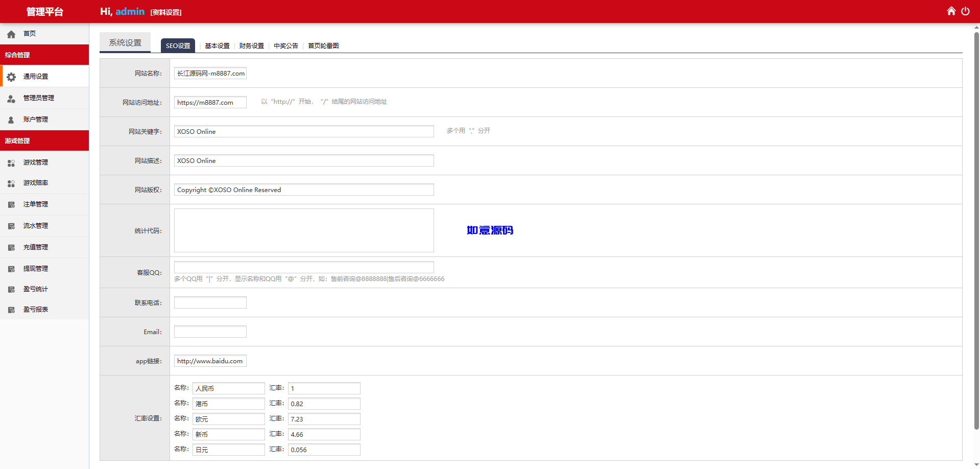
Task: Click the exchange rate field showing 7.23
Action: coord(324,419)
